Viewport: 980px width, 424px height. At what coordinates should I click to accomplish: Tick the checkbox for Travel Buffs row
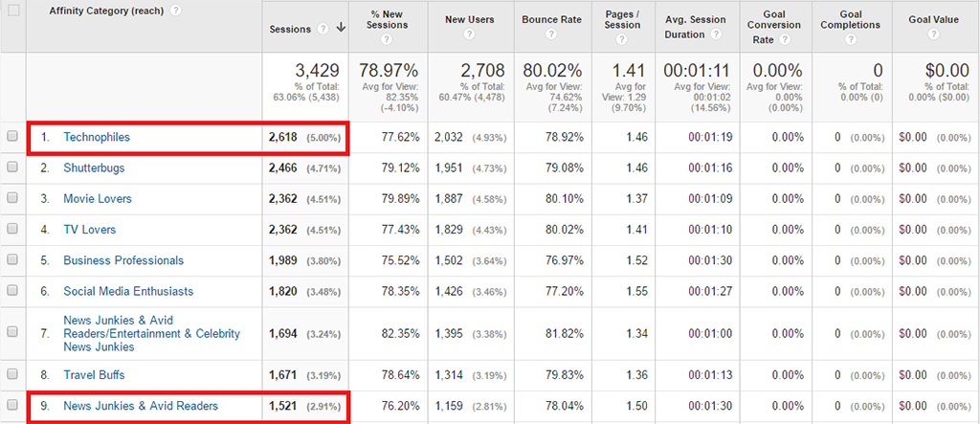tap(13, 374)
